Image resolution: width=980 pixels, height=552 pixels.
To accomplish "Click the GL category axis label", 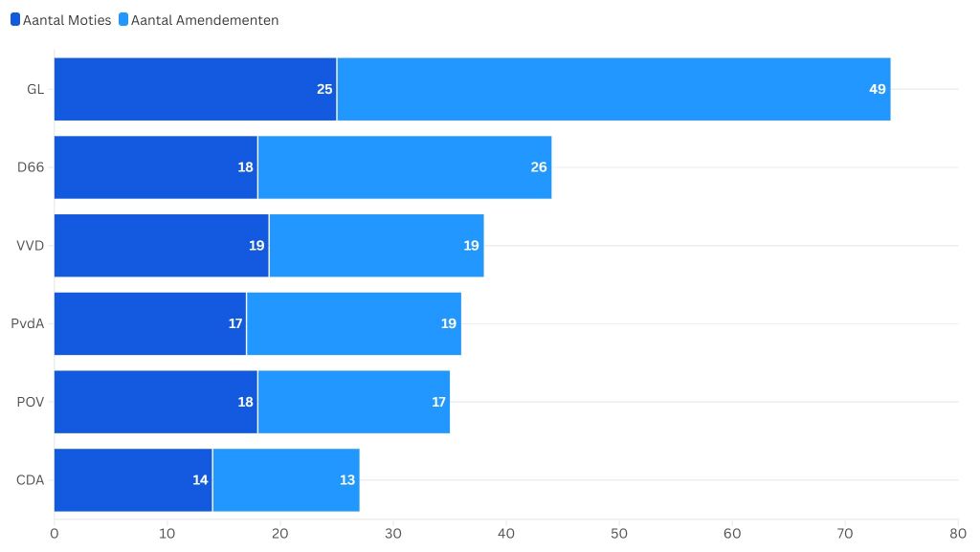I will [x=35, y=89].
